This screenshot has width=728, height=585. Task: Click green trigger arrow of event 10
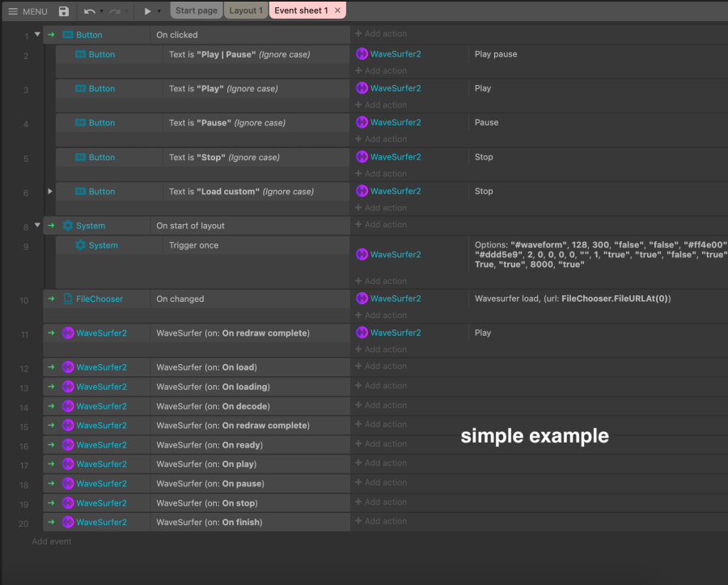51,299
